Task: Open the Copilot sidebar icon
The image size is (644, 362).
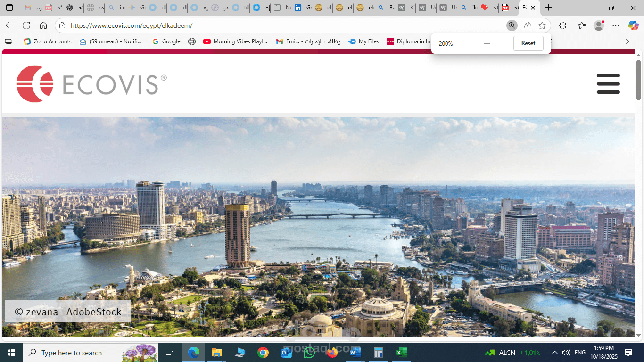Action: click(633, 25)
